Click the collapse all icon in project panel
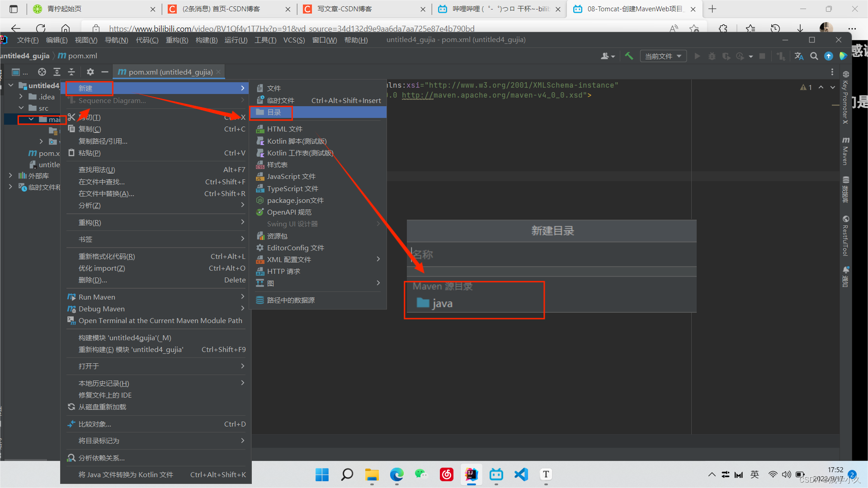This screenshot has height=488, width=868. (x=71, y=72)
